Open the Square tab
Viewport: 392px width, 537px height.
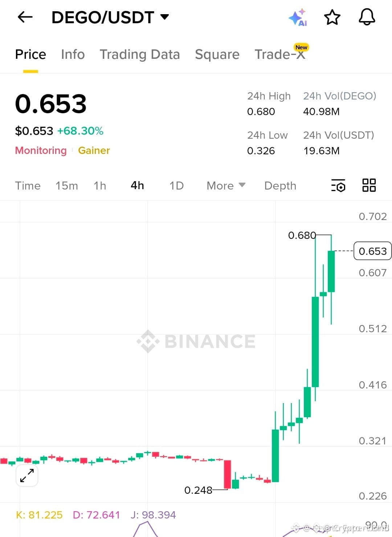pos(217,54)
